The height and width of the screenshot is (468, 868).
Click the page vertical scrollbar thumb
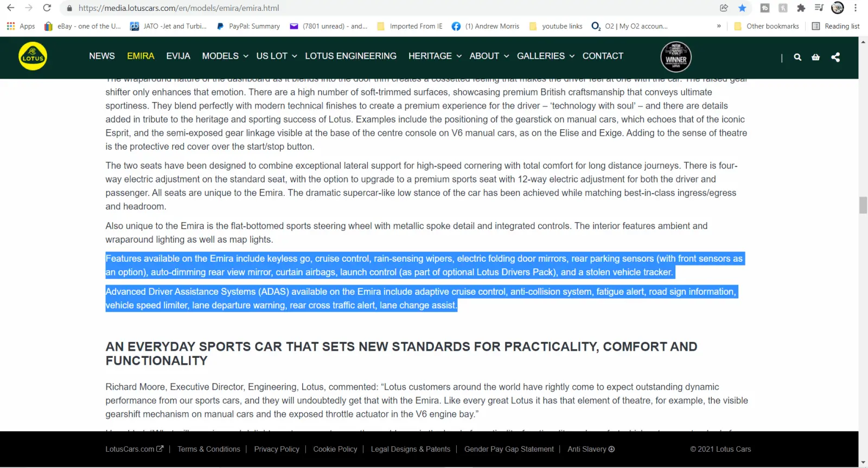tap(863, 205)
